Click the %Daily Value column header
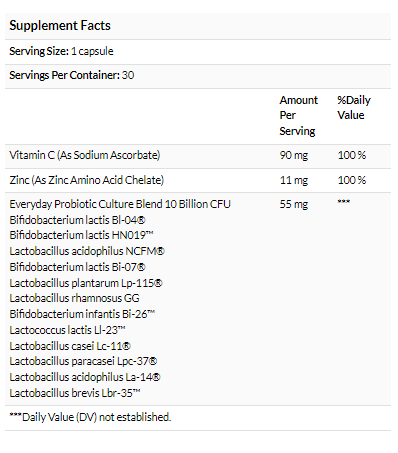This screenshot has width=398, height=453. coord(354,107)
